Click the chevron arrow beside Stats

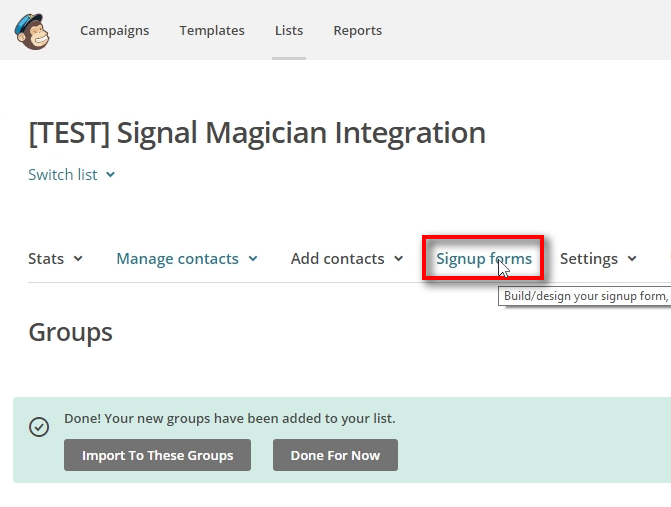point(78,259)
